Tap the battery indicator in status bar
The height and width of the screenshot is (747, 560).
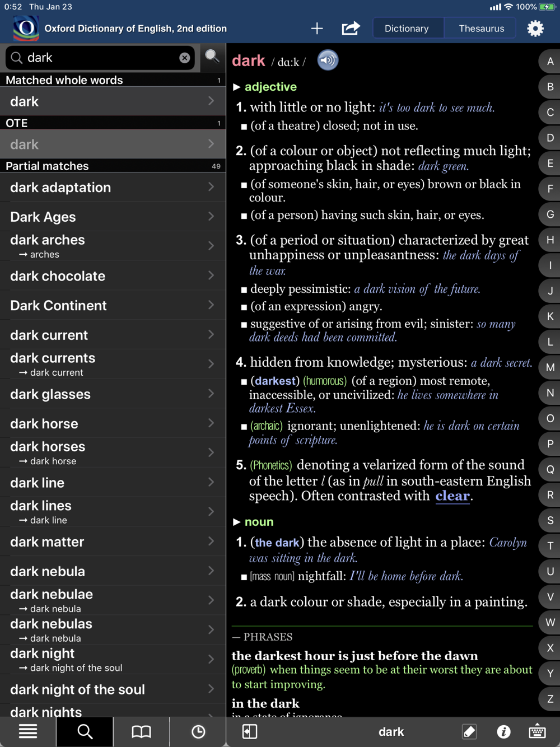[547, 7]
